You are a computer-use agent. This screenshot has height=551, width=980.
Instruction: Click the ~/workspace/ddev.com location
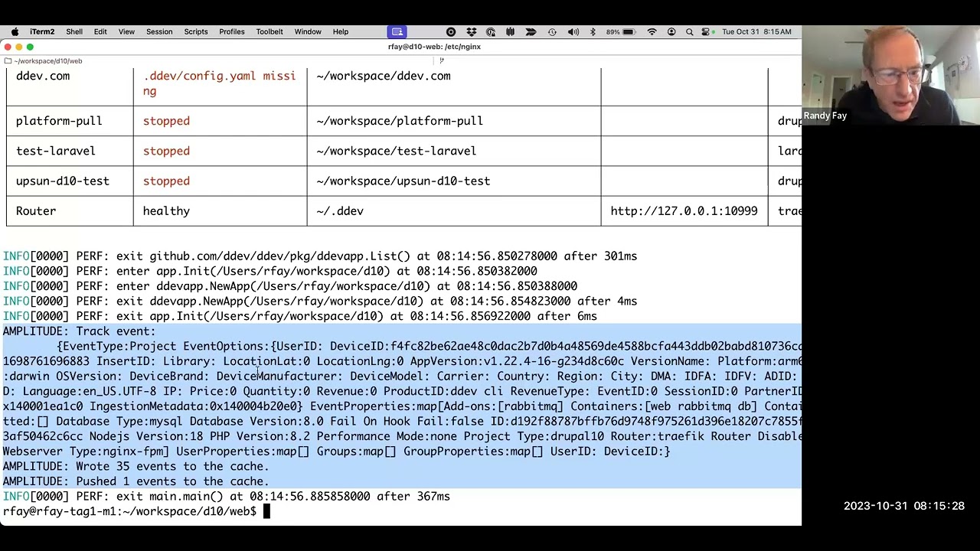tap(384, 76)
